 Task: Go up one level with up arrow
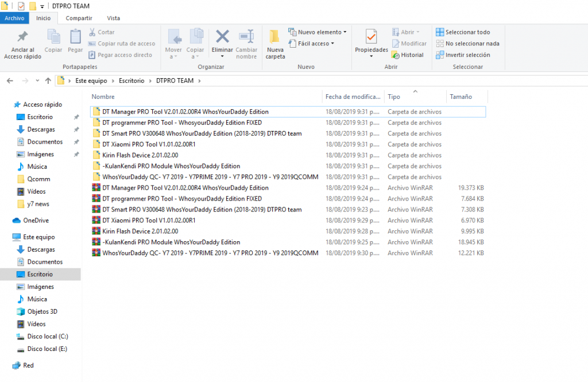point(48,80)
